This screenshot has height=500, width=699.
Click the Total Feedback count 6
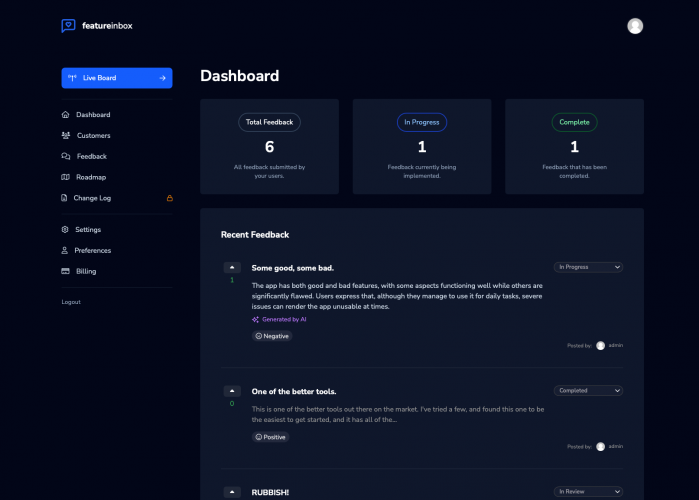pos(269,147)
